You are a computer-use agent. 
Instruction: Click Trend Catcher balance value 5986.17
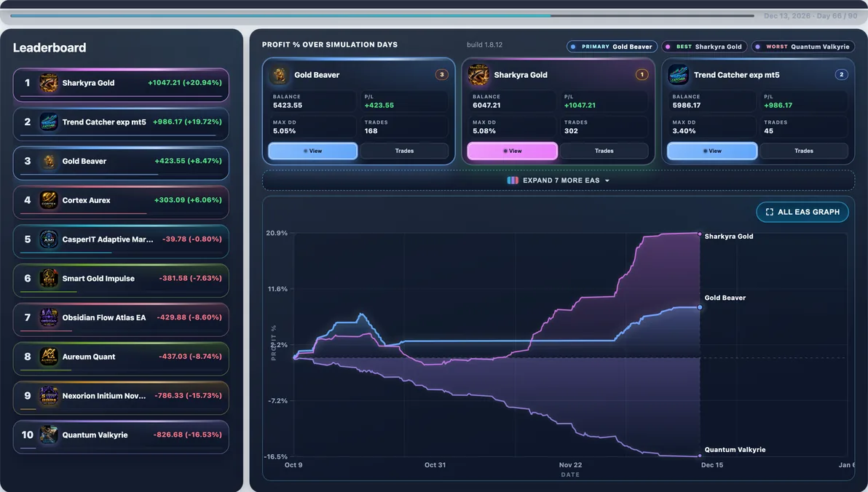tap(687, 105)
